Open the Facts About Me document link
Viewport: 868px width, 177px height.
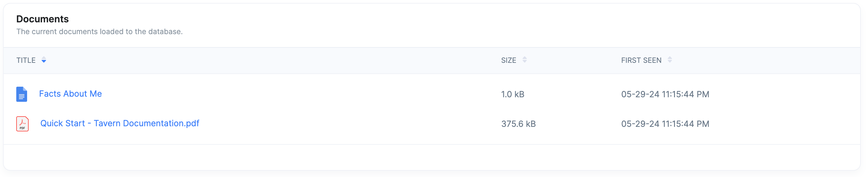70,94
